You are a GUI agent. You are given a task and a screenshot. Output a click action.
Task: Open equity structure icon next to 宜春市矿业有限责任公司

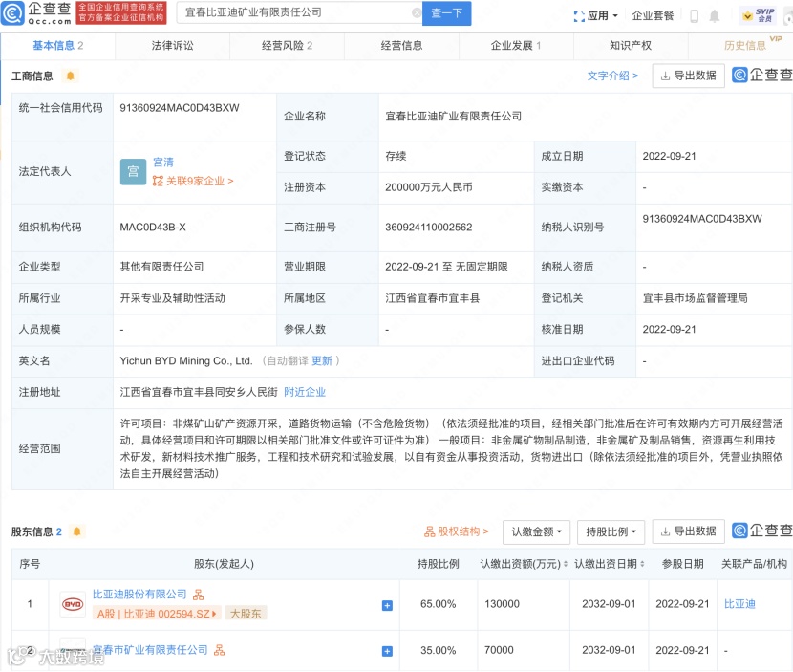219,650
